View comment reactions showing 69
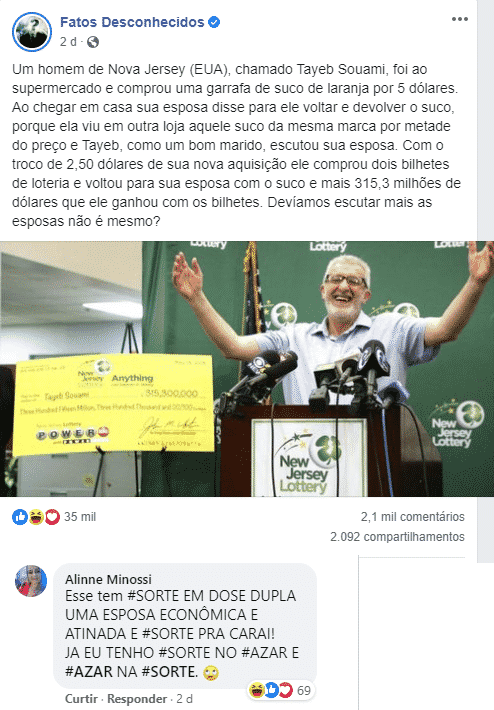This screenshot has width=494, height=710. (280, 690)
